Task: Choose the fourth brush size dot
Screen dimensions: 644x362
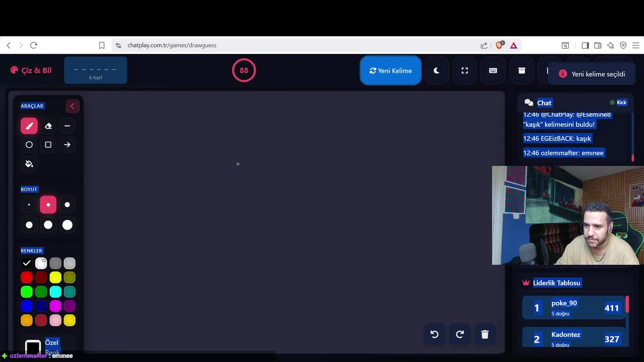Action: 29,225
